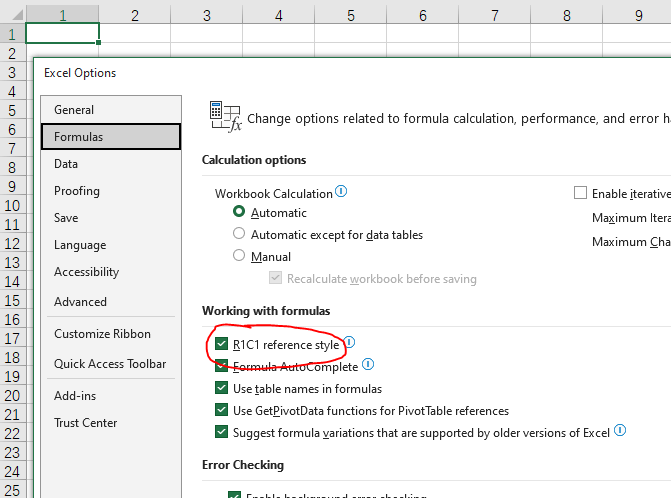This screenshot has width=671, height=498.
Task: Select column header 2
Action: [135, 15]
